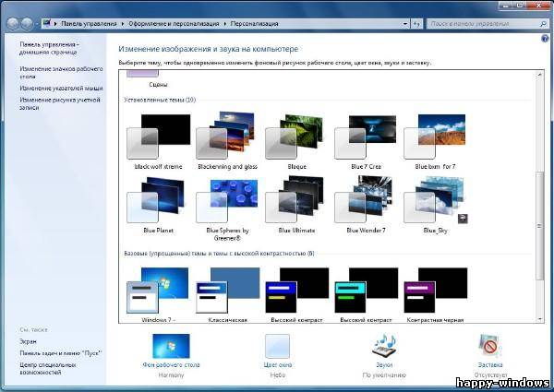
Task: Open Центр специальных возможностей link
Action: coord(47,368)
